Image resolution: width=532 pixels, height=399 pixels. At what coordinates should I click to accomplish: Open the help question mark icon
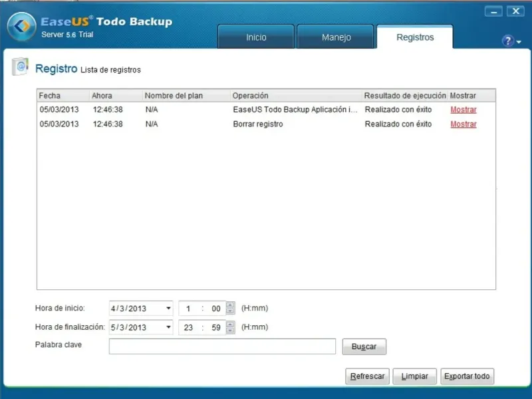point(507,41)
